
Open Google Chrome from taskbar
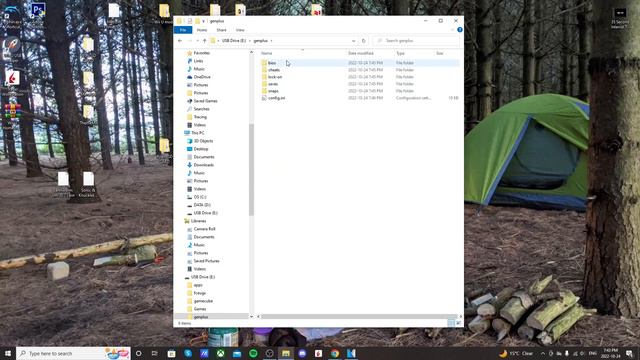(x=335, y=353)
